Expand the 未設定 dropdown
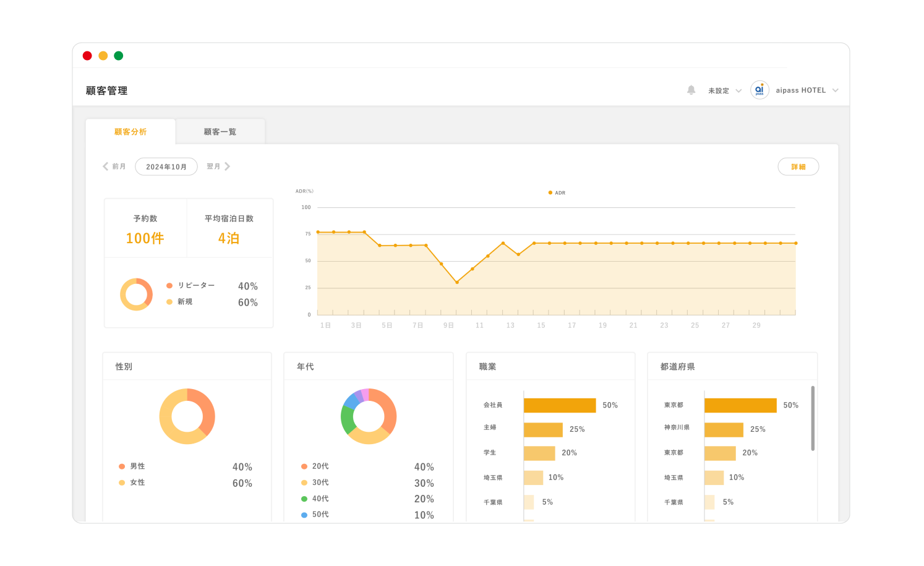The width and height of the screenshot is (924, 566). pos(724,91)
